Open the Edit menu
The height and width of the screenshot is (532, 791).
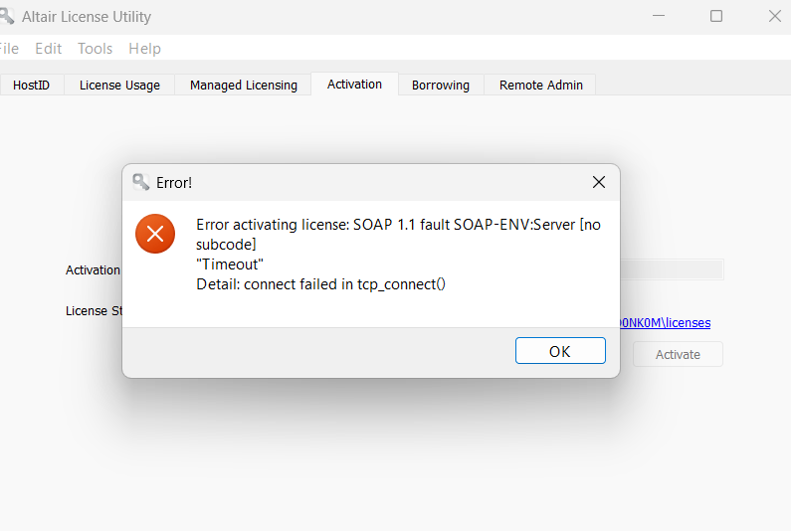[49, 49]
